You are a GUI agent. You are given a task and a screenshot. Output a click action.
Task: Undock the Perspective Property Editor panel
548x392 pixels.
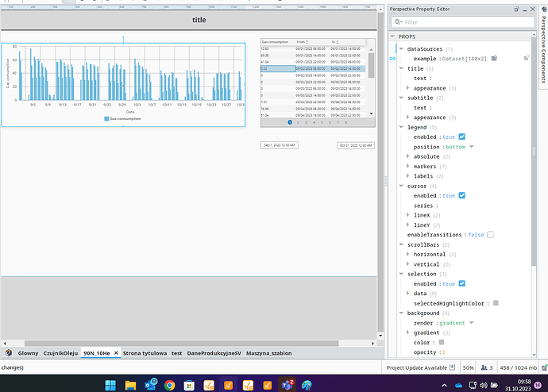point(516,9)
